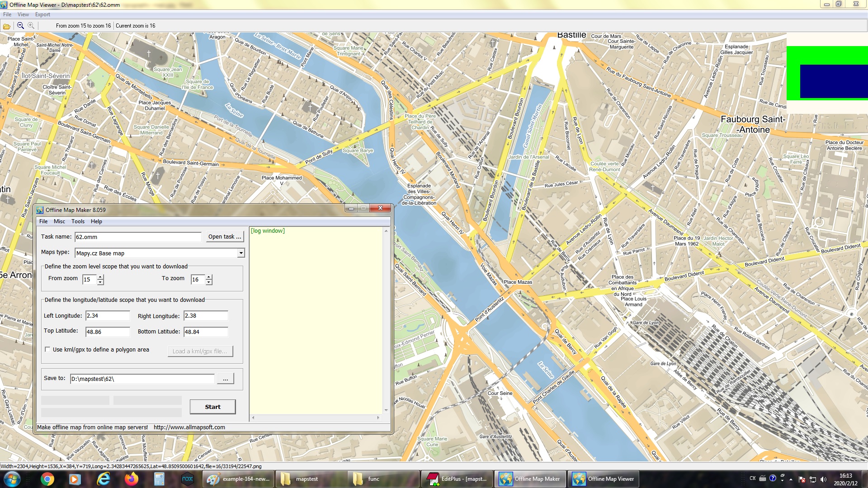Open the Nox player taskbar icon

187,479
